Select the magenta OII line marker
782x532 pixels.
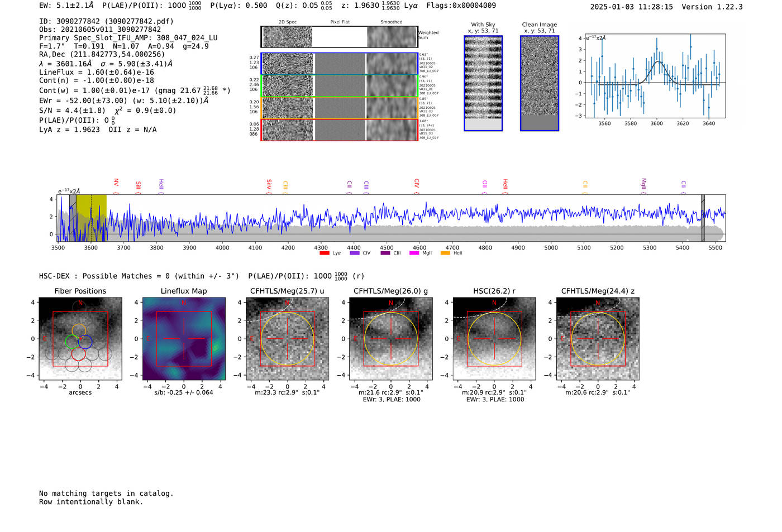click(x=484, y=187)
